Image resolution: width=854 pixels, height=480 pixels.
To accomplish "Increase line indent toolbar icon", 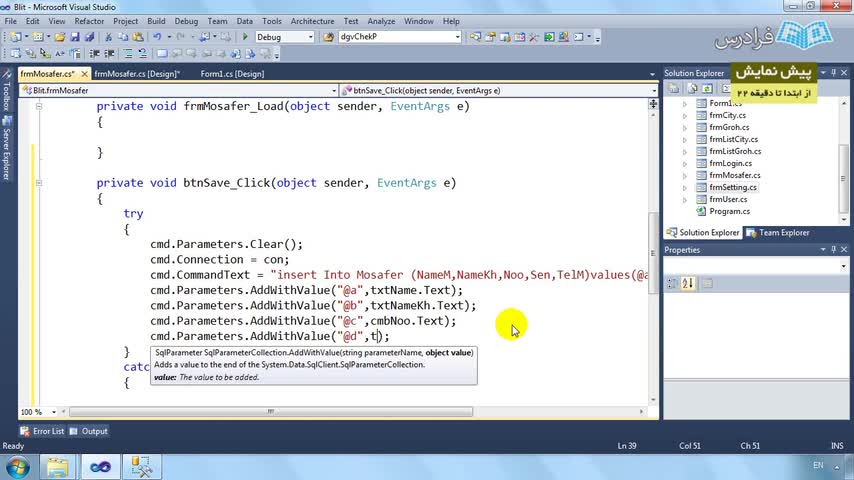I will (109, 53).
